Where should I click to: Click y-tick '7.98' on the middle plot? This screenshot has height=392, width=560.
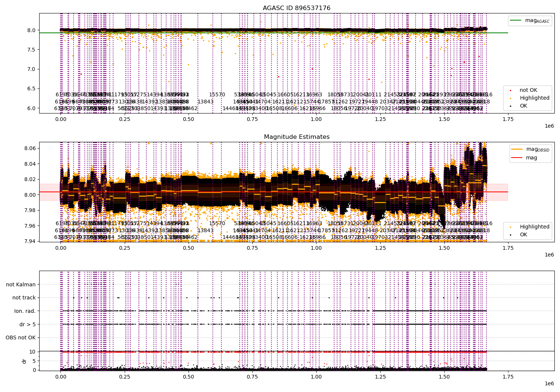(x=30, y=210)
